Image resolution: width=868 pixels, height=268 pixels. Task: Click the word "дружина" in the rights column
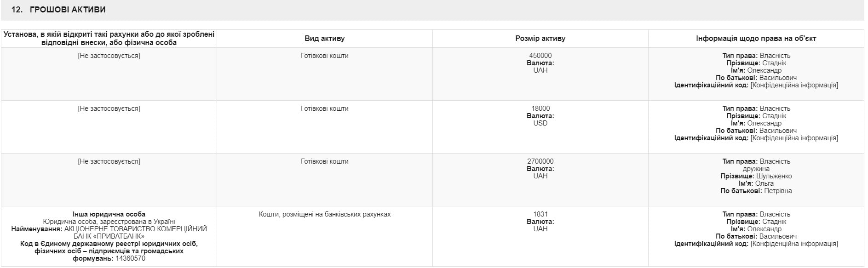tap(756, 169)
